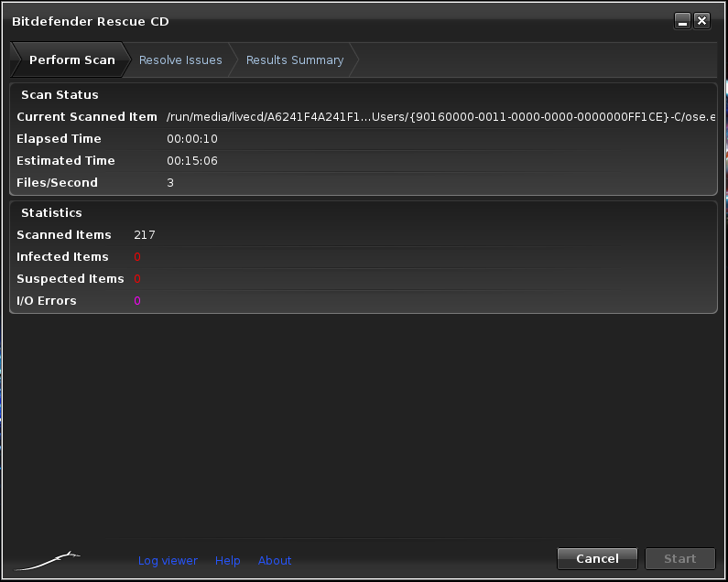728x582 pixels.
Task: Click the I/O Errors label
Action: 47,301
